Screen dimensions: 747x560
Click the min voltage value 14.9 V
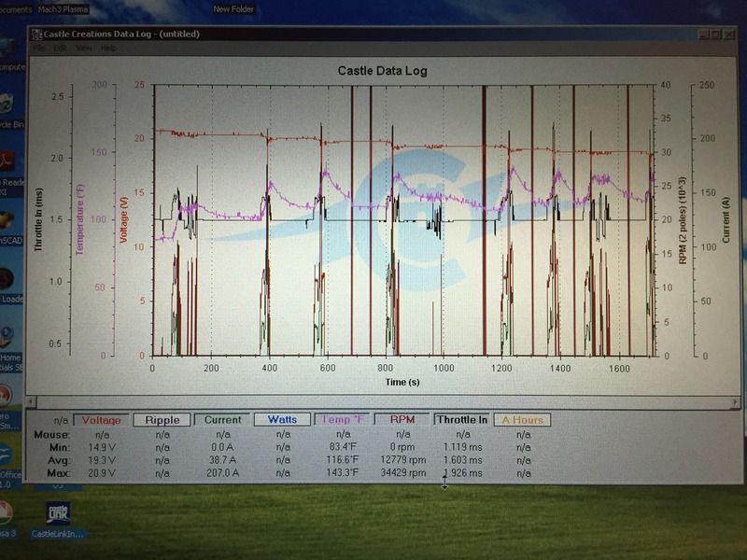(102, 448)
